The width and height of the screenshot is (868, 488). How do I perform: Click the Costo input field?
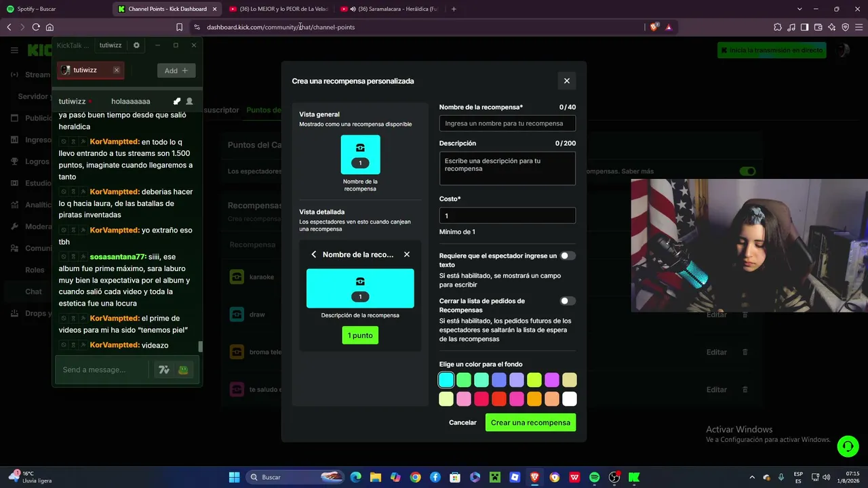click(507, 216)
